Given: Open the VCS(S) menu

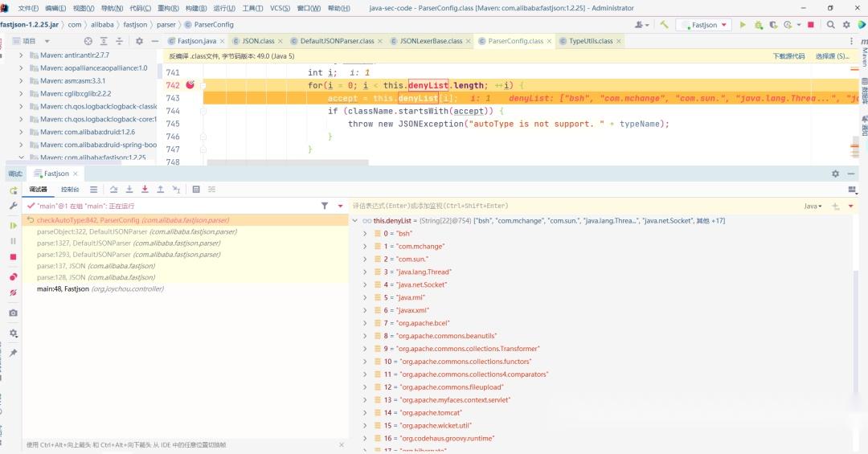Looking at the screenshot, I should [x=280, y=8].
